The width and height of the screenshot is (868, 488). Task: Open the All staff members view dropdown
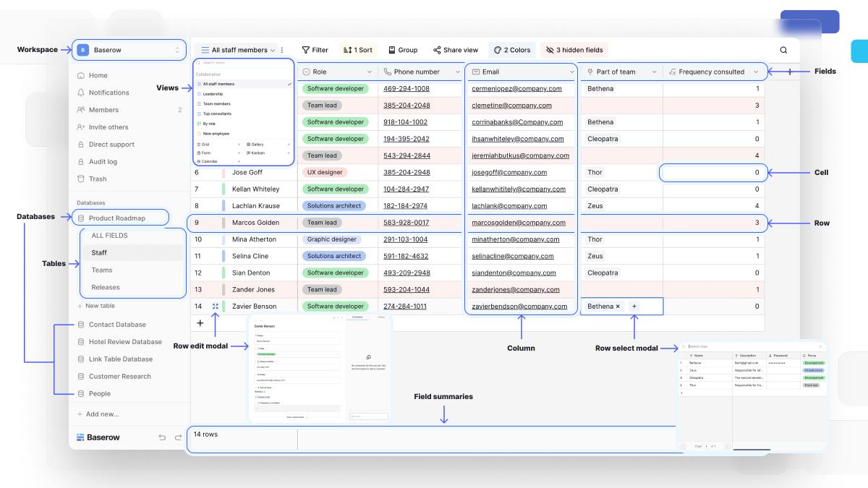click(x=239, y=50)
